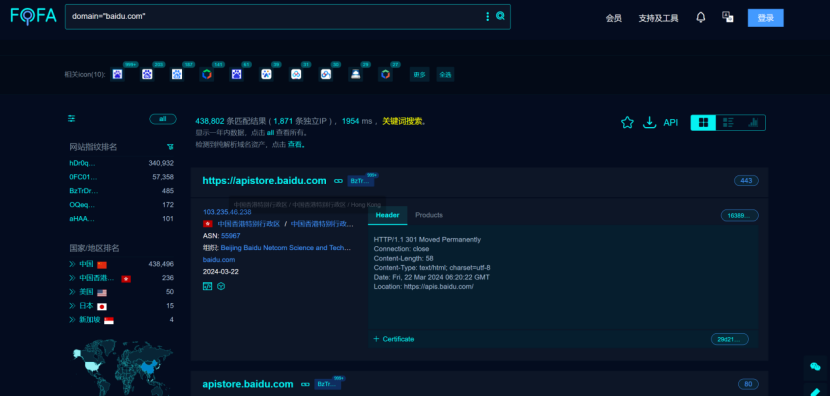Open the three-dot search options menu
This screenshot has height=397, width=831.
[x=488, y=17]
